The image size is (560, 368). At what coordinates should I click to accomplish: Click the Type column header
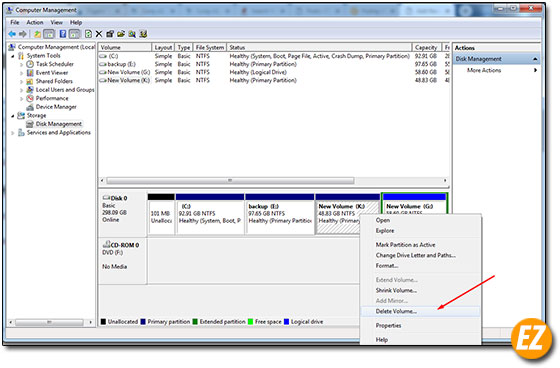(x=184, y=48)
